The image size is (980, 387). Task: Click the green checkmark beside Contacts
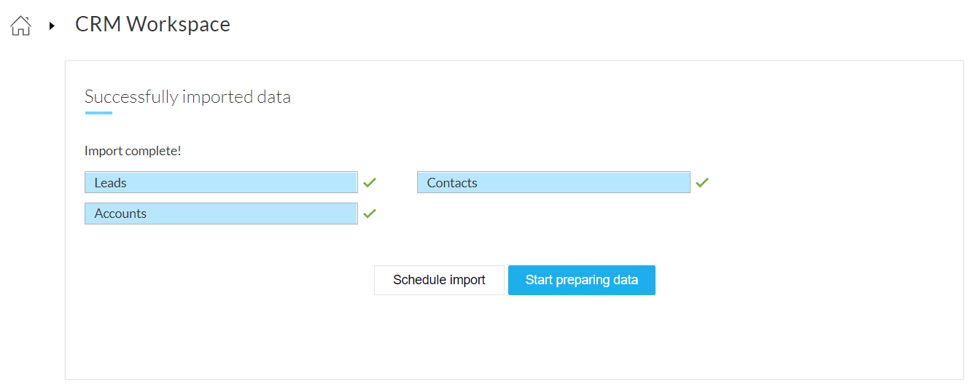pos(702,182)
